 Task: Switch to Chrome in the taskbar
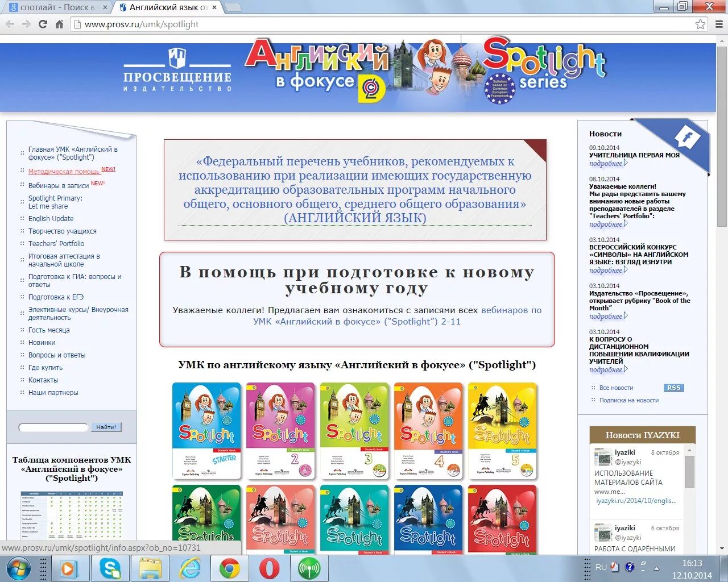pyautogui.click(x=230, y=568)
